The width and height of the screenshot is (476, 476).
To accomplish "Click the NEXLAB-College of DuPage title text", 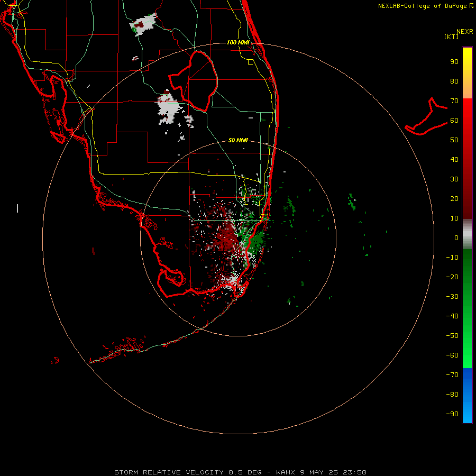I will tap(425, 6).
